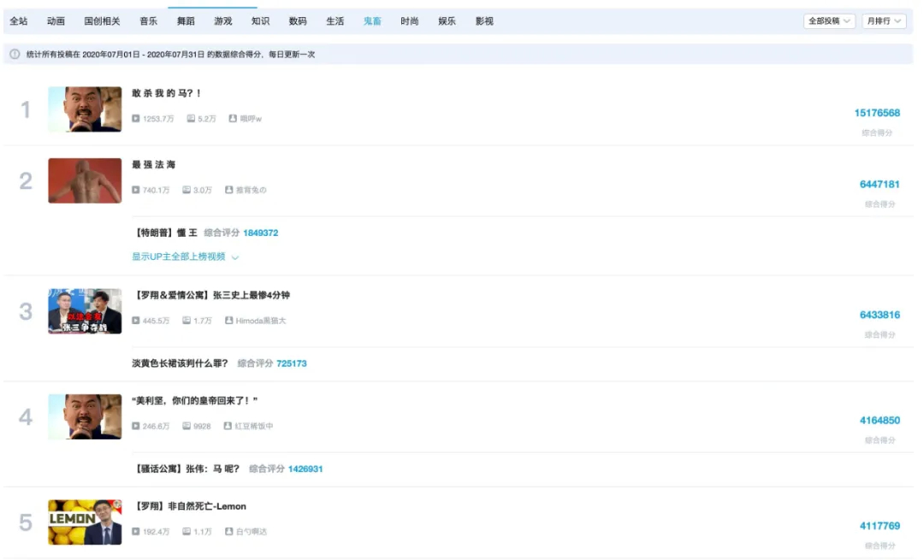Select the highlighted 鬼畜 tab

click(x=372, y=21)
